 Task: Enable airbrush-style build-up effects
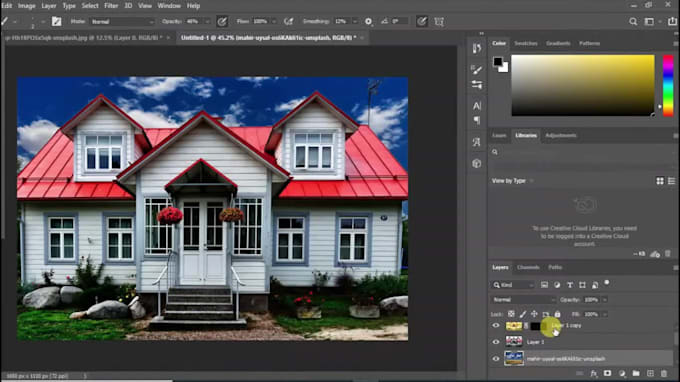pos(288,21)
